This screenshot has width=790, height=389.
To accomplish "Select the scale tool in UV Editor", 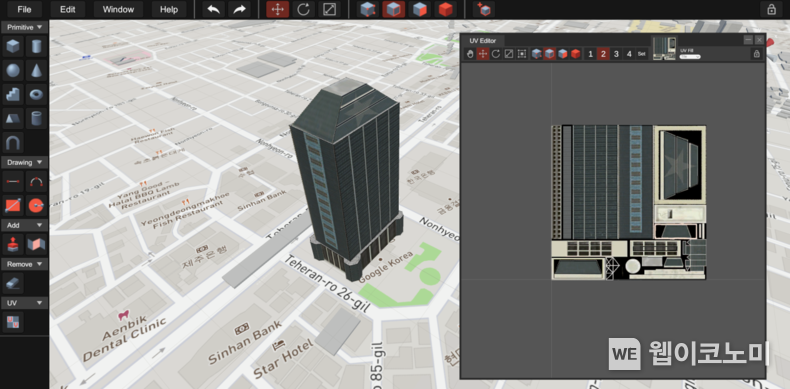I will pyautogui.click(x=509, y=54).
